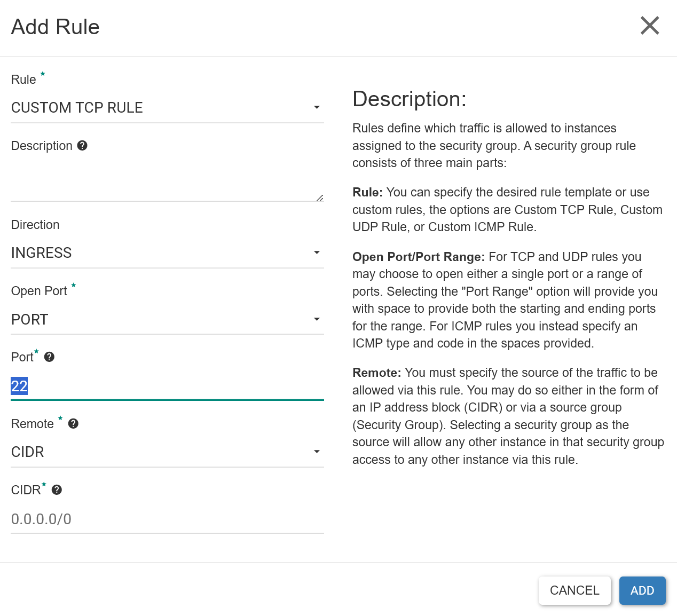Click the CANCEL button

coord(574,590)
